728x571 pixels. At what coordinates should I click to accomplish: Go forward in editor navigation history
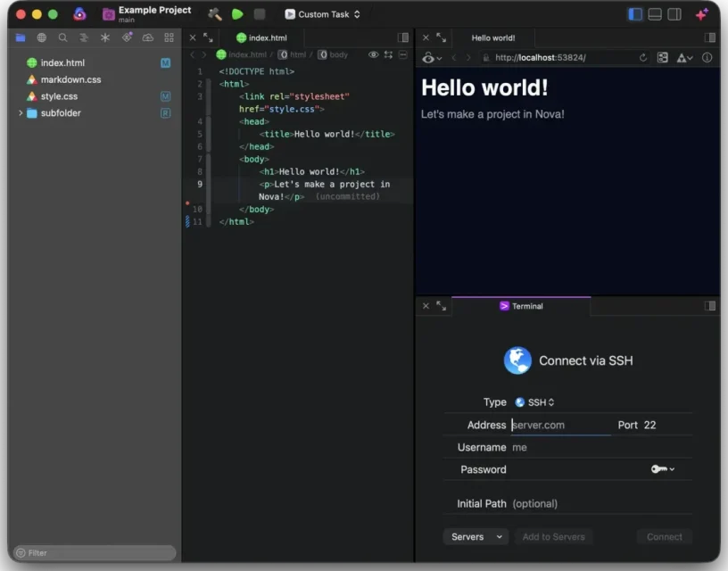click(x=203, y=54)
